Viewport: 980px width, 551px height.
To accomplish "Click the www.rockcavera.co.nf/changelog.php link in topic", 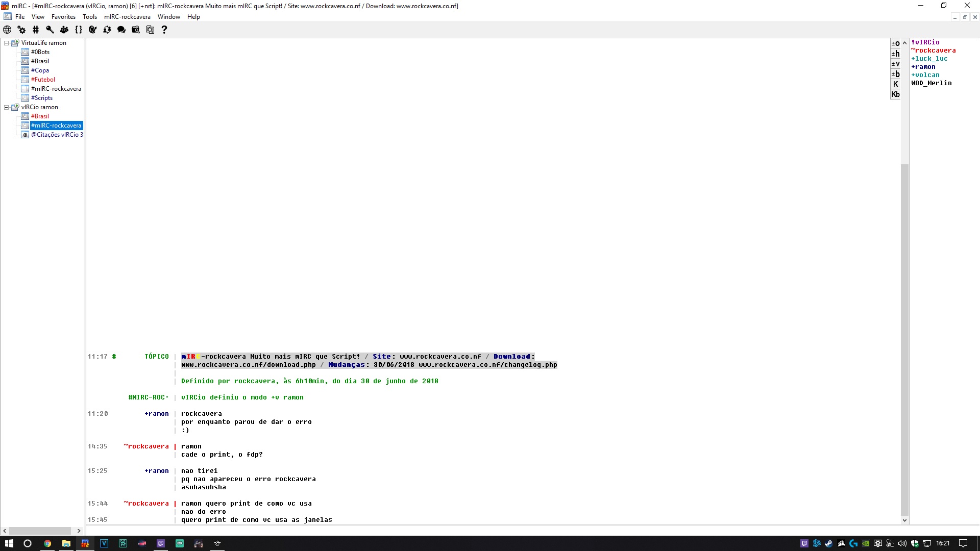I will pyautogui.click(x=488, y=365).
